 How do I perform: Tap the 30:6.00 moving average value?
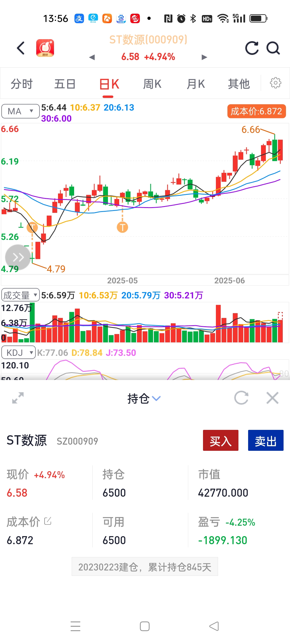click(56, 118)
